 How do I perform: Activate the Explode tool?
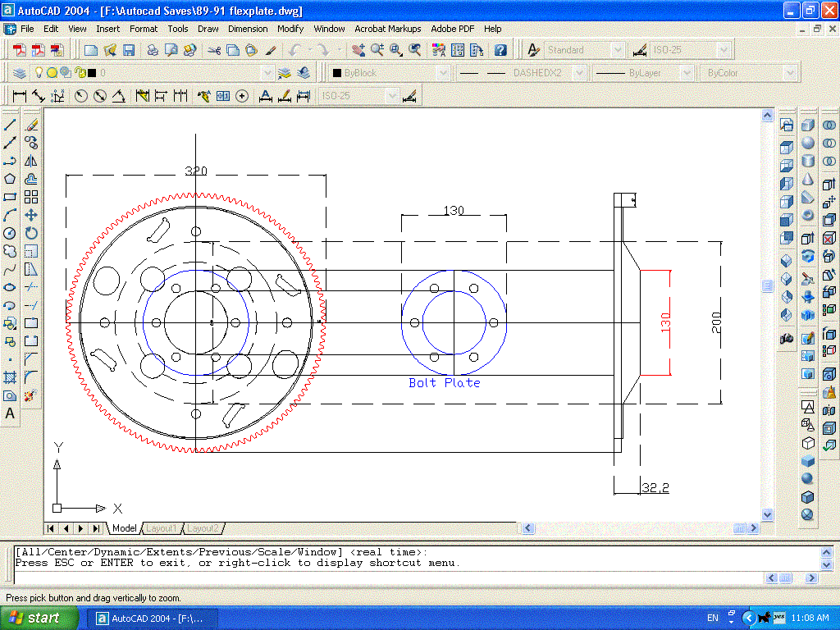coord(31,395)
